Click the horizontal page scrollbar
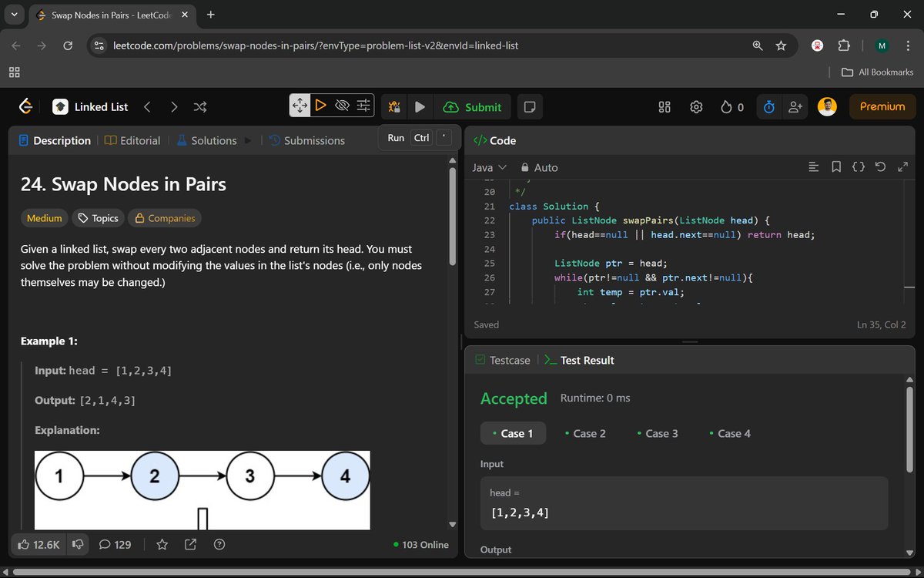 point(462,572)
